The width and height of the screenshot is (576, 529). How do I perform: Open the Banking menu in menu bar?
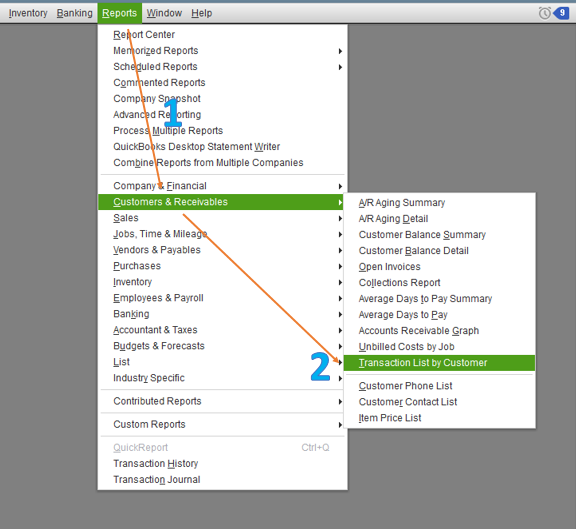75,13
